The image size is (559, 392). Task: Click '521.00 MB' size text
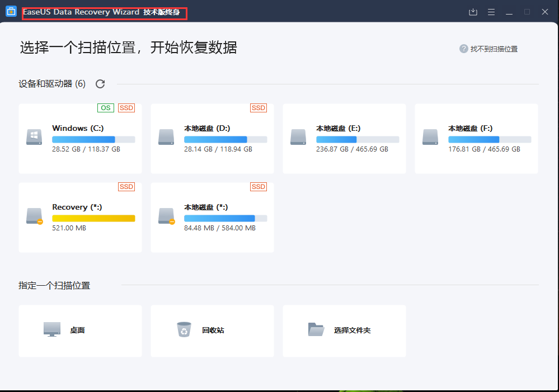click(x=69, y=228)
